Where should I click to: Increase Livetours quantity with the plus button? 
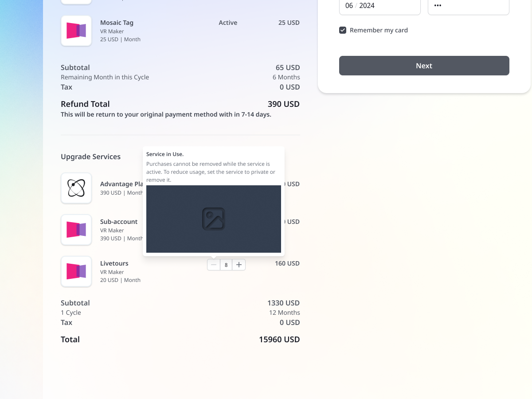(x=239, y=265)
